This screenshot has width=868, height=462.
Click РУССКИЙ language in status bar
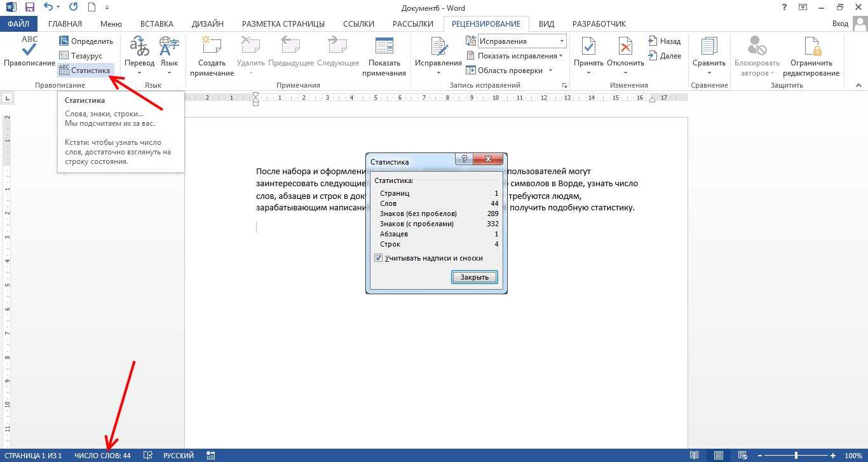click(179, 456)
